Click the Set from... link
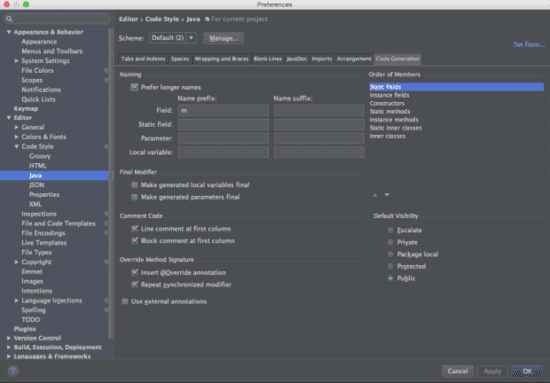550x383 pixels. coord(529,45)
